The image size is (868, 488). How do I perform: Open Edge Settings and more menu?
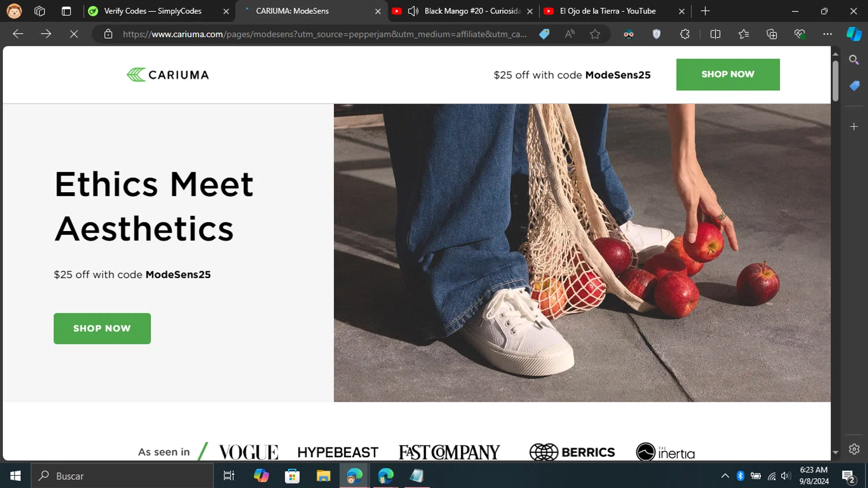coord(827,34)
